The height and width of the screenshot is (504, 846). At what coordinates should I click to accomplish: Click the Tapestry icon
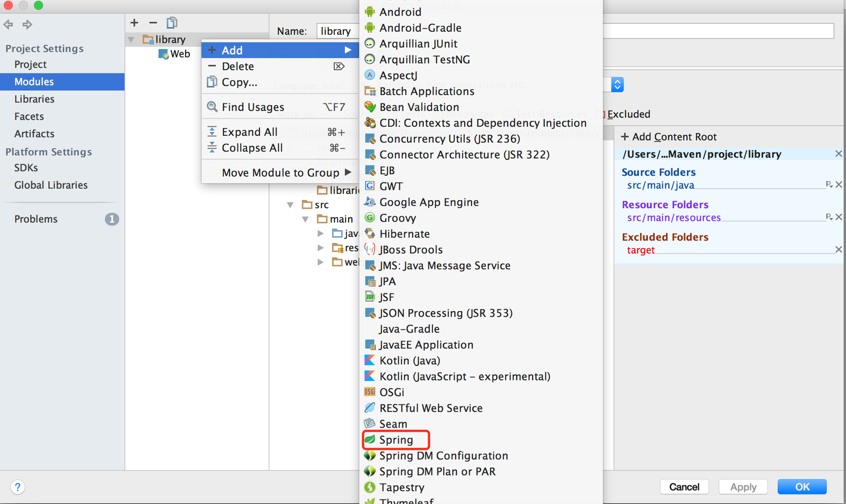click(x=370, y=487)
